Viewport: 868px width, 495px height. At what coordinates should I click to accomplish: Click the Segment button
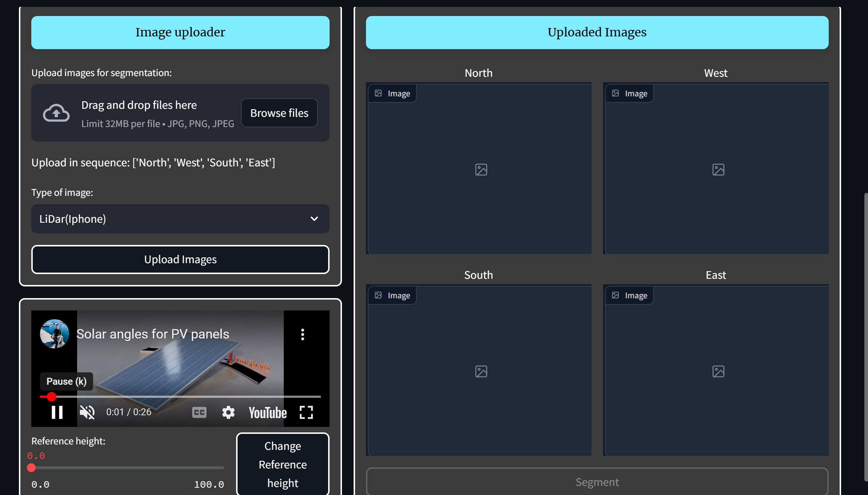(597, 482)
